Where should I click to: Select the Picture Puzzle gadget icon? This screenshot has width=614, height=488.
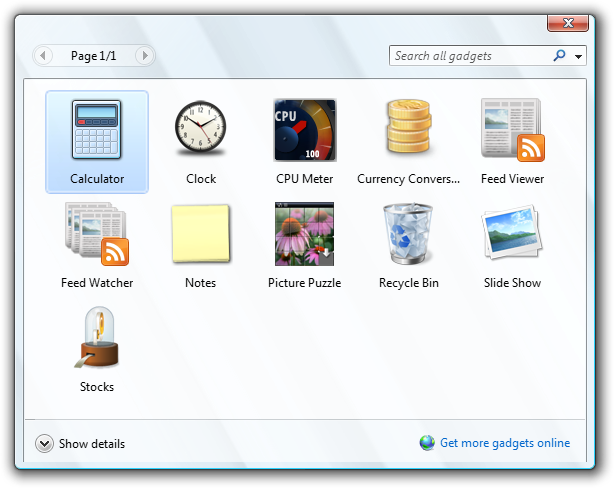coord(305,234)
